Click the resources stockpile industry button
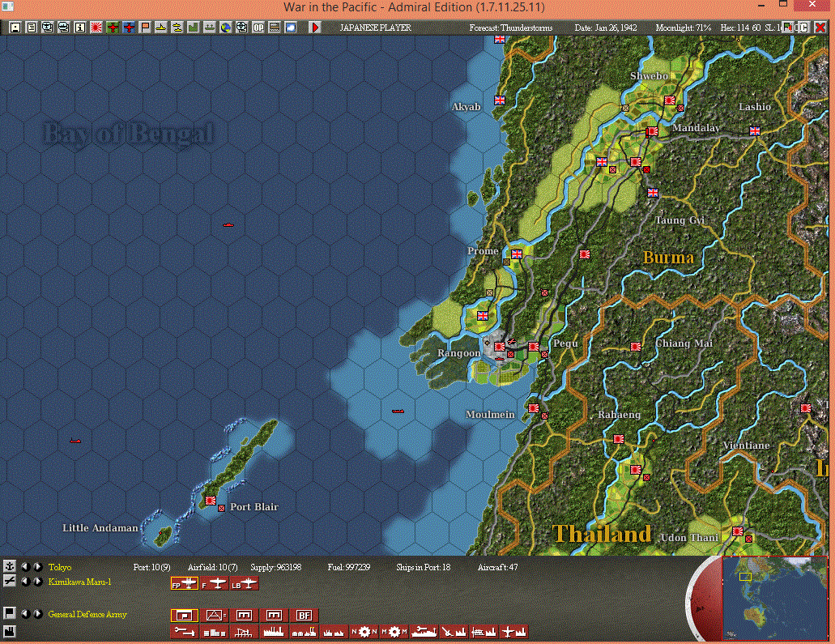This screenshot has height=644, width=835. 214,631
